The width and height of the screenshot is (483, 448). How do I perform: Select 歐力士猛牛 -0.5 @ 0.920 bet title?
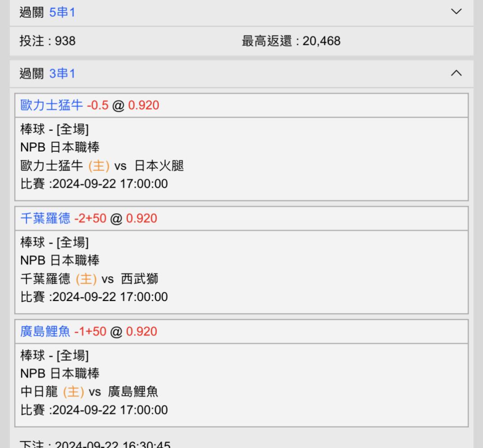(x=90, y=105)
